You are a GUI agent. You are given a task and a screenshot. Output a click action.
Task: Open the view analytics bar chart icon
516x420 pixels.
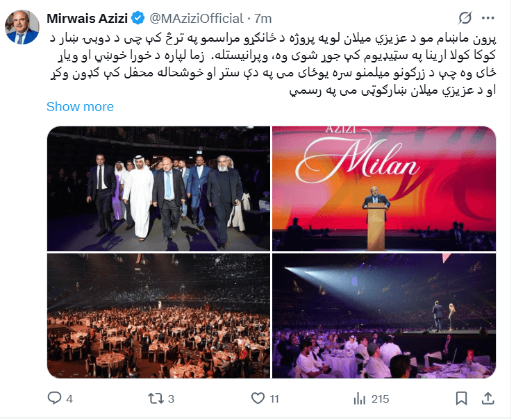359,399
